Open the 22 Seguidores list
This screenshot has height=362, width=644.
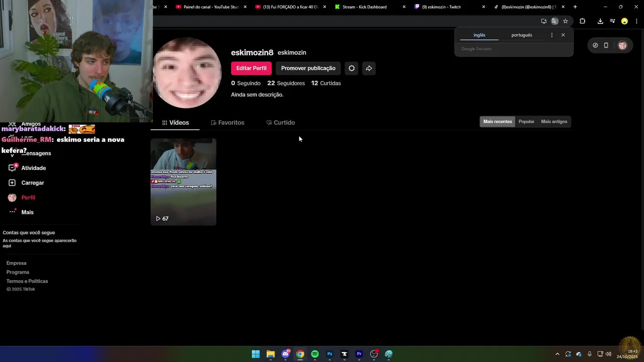coord(286,83)
